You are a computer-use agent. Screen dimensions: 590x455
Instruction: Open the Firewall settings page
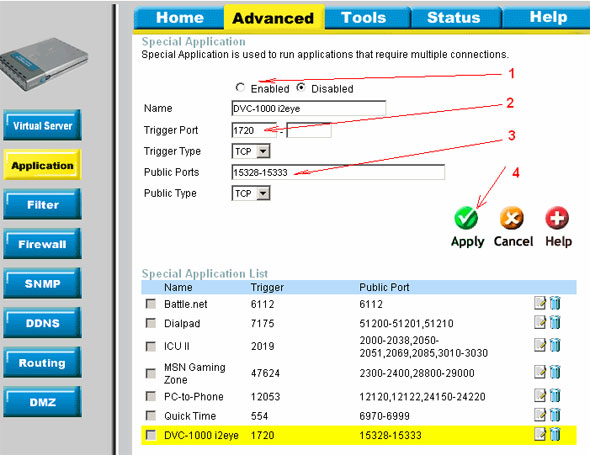(x=43, y=244)
